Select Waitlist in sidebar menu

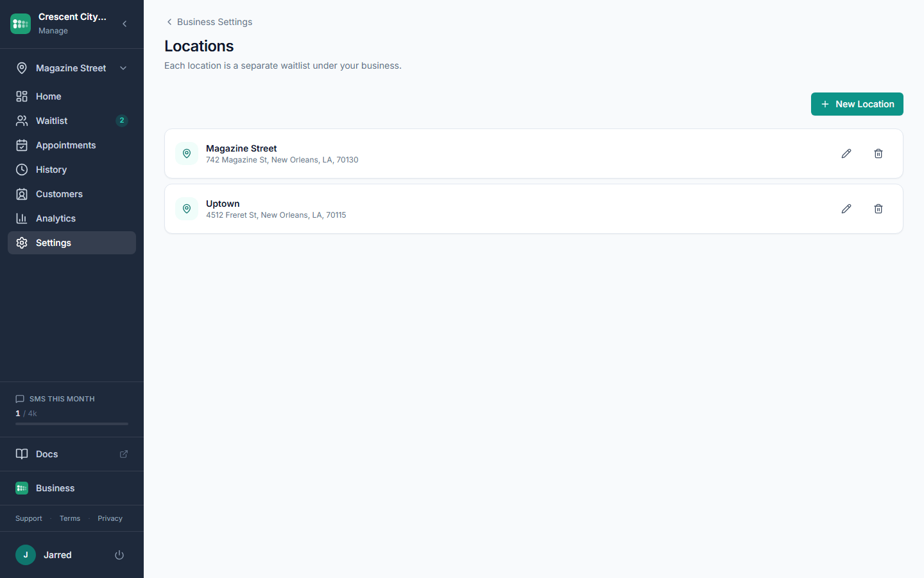coord(72,121)
